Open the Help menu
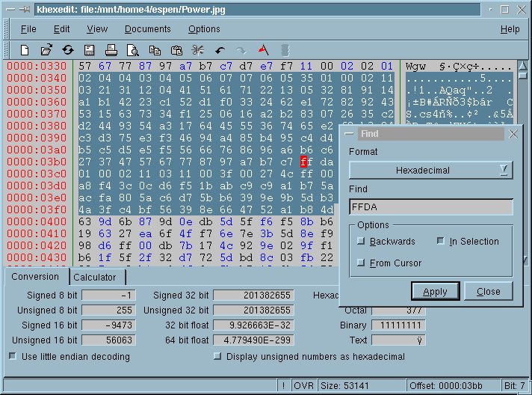 (510, 29)
